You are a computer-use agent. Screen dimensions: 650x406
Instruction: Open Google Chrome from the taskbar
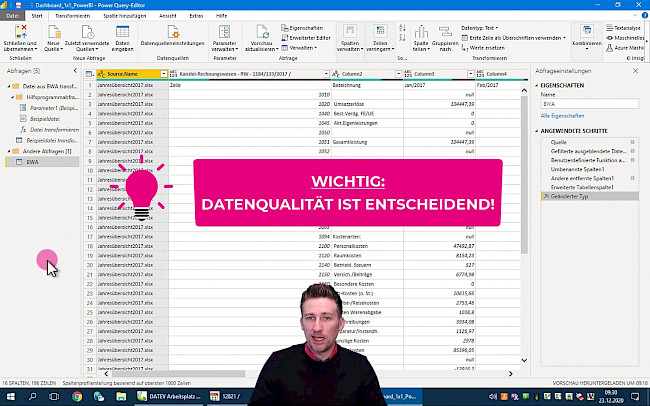tap(77, 396)
